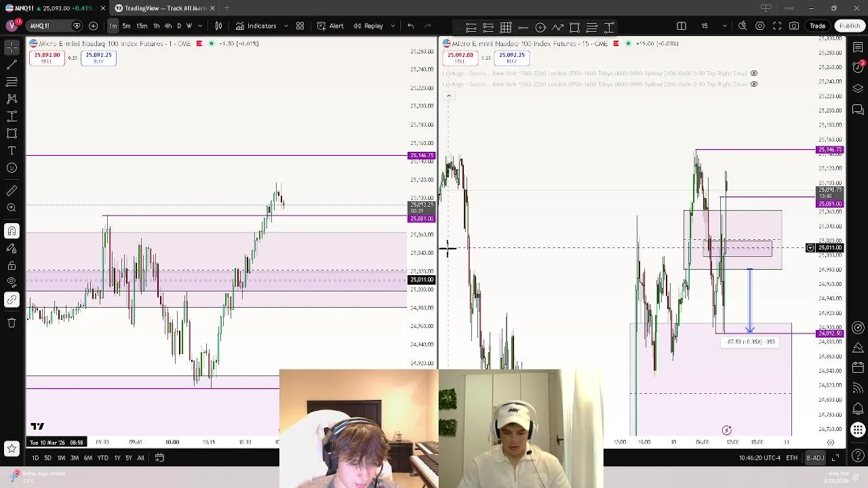This screenshot has width=868, height=488.
Task: Click the compare or add symbol plus icon
Action: click(93, 26)
